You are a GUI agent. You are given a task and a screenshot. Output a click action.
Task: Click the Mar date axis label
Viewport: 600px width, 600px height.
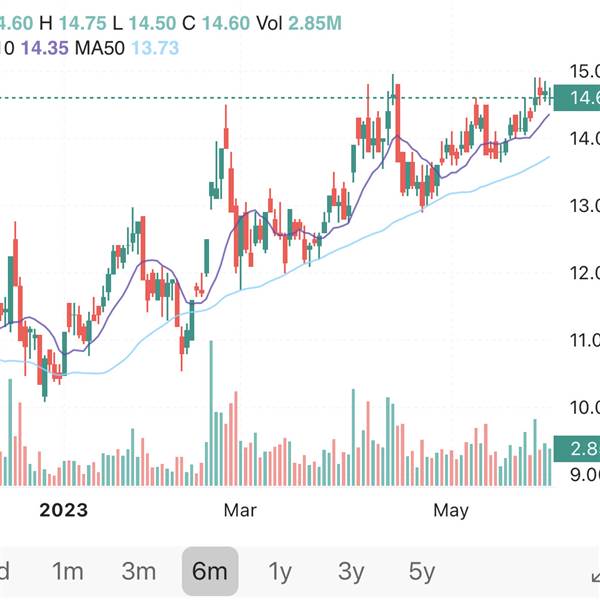tap(240, 510)
